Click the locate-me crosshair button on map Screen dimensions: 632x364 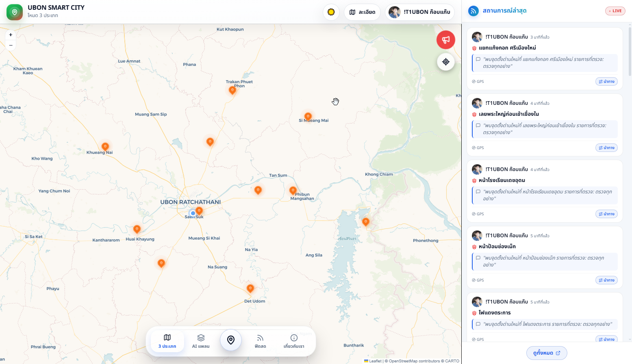[x=445, y=62]
